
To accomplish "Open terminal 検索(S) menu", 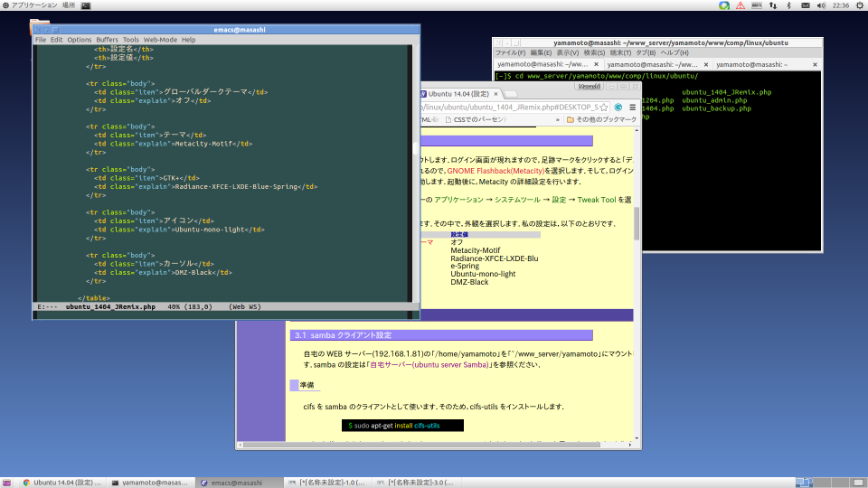I will 594,53.
